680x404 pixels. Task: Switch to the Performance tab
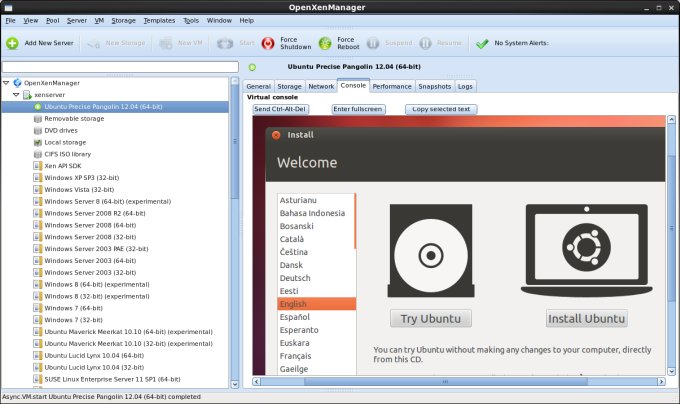tap(392, 86)
